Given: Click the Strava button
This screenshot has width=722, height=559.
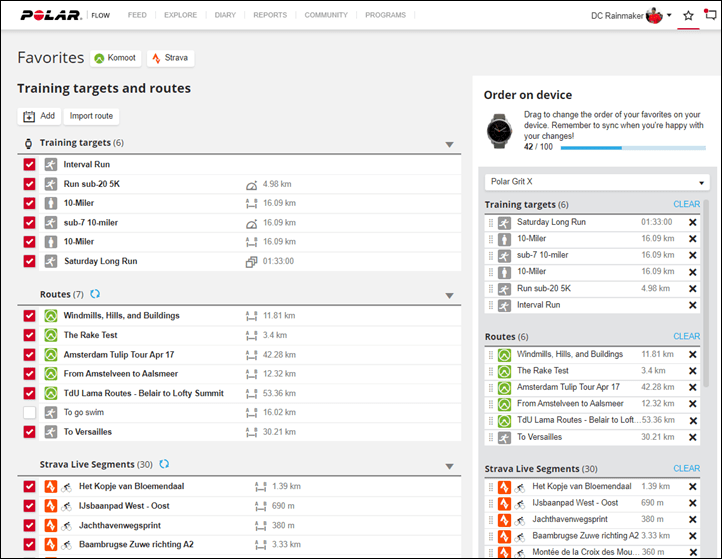Looking at the screenshot, I should pyautogui.click(x=170, y=58).
